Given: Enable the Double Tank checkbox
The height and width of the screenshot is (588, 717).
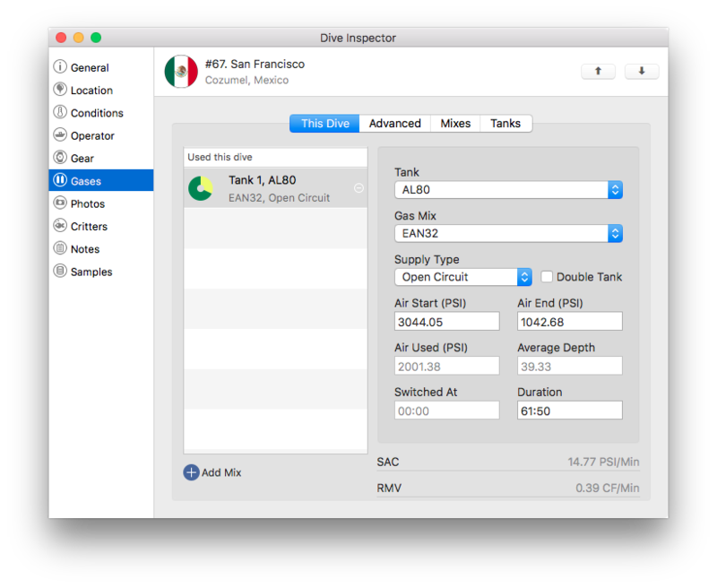Looking at the screenshot, I should pos(547,277).
